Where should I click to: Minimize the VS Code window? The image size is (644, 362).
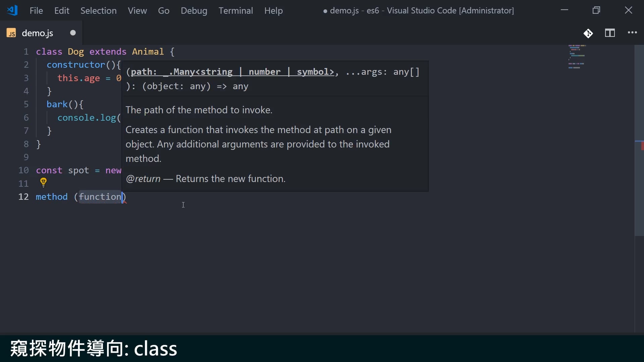click(565, 10)
